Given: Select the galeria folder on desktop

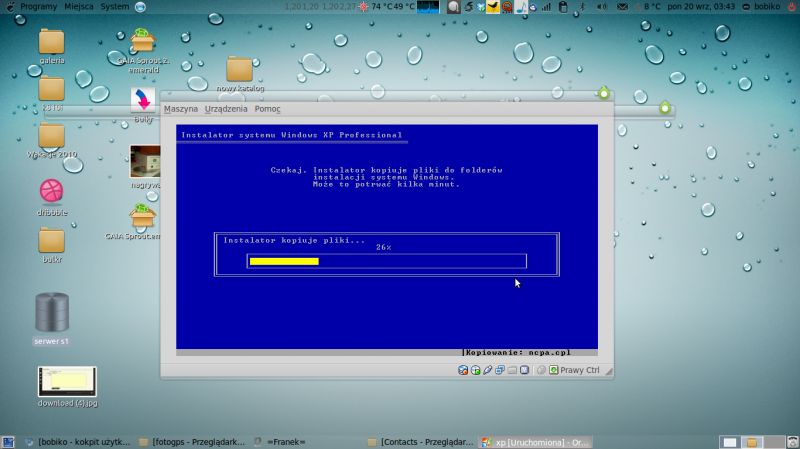Looking at the screenshot, I should (52, 47).
